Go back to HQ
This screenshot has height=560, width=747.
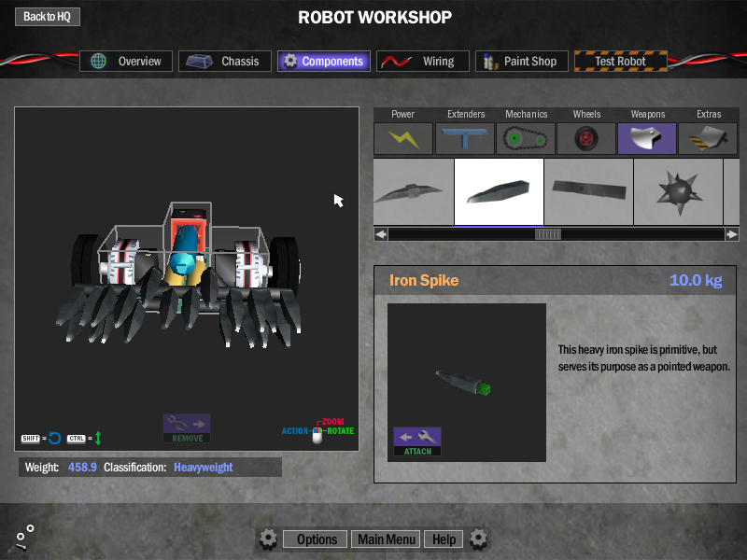pyautogui.click(x=48, y=17)
